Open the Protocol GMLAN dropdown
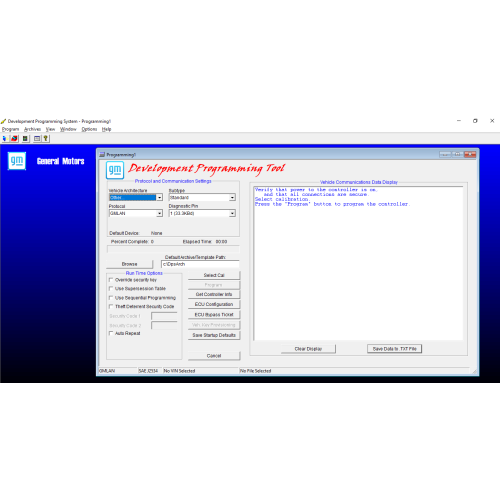500x500 pixels. coord(159,213)
